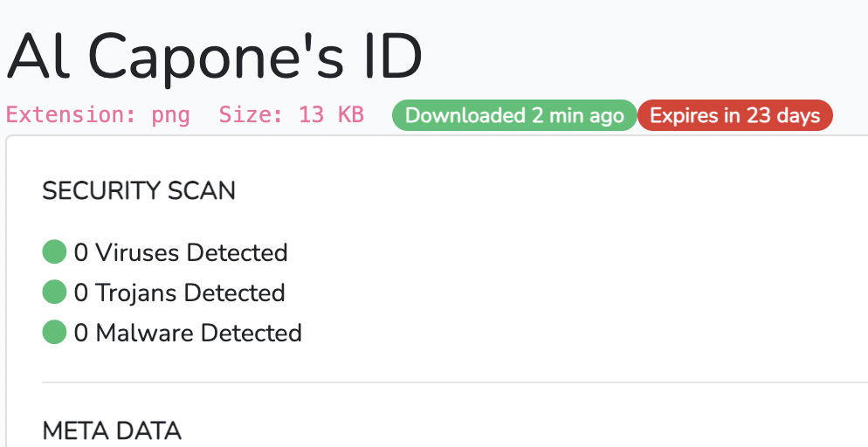Click the Extension: png label
Screen dimensions: 868x447
[98, 115]
